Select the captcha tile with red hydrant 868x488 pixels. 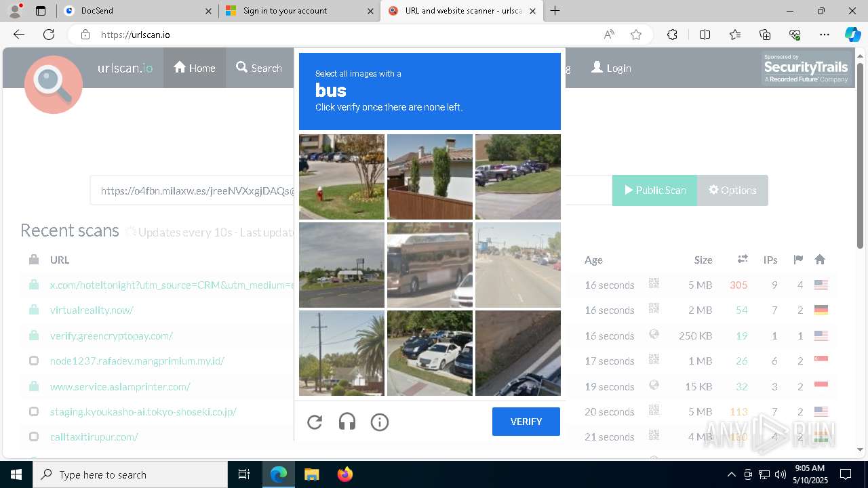point(342,177)
